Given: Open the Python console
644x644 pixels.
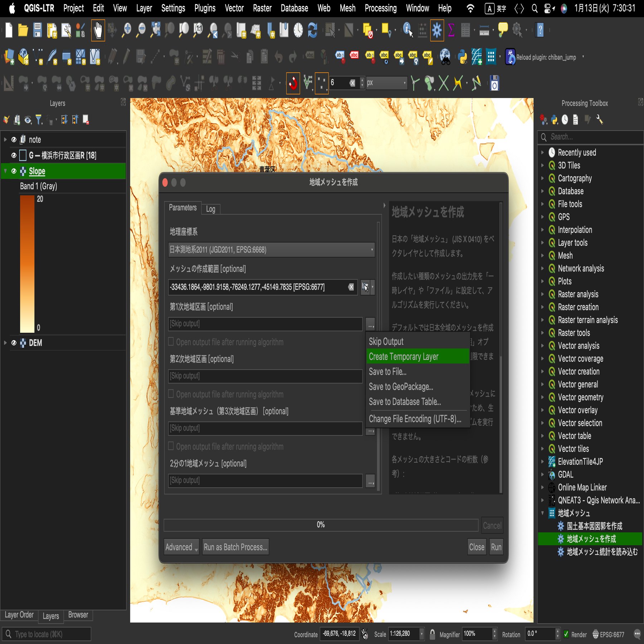Looking at the screenshot, I should pyautogui.click(x=462, y=57).
